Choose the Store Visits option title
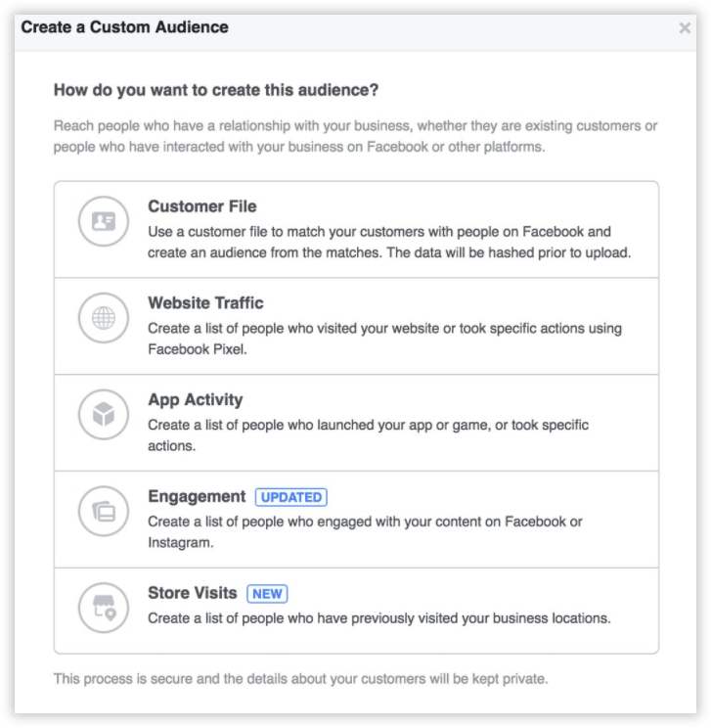 (192, 593)
